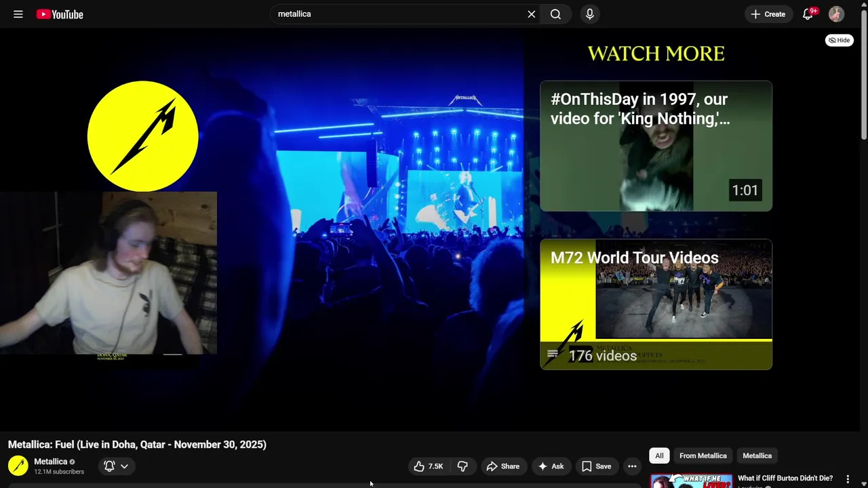Select the Metallica filter chip

tap(757, 455)
